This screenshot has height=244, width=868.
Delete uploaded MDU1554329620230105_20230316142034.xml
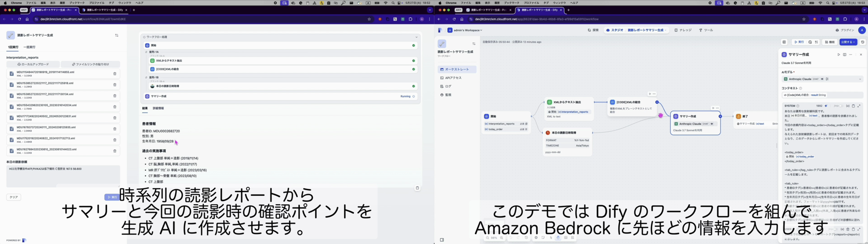[115, 107]
